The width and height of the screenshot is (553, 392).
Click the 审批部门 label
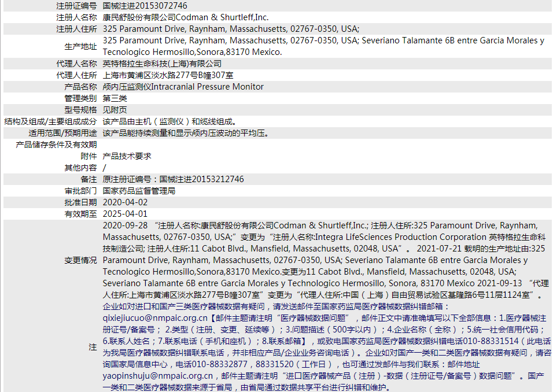(x=80, y=191)
